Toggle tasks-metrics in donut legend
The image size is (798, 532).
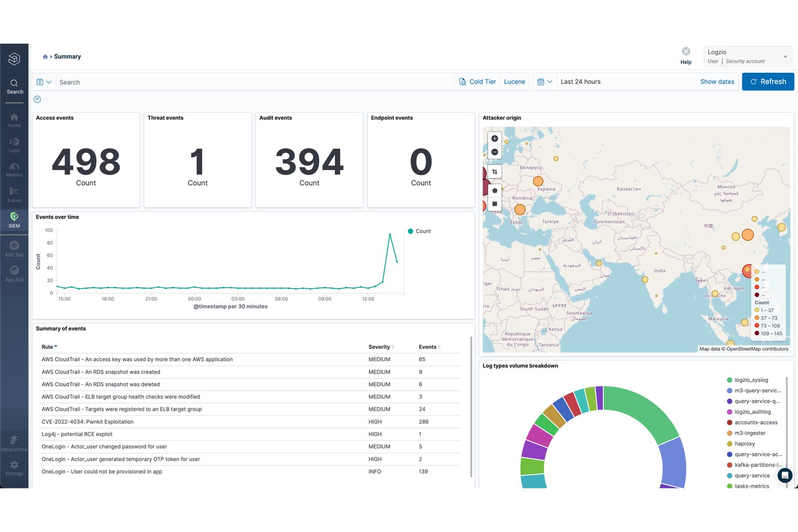tap(748, 486)
